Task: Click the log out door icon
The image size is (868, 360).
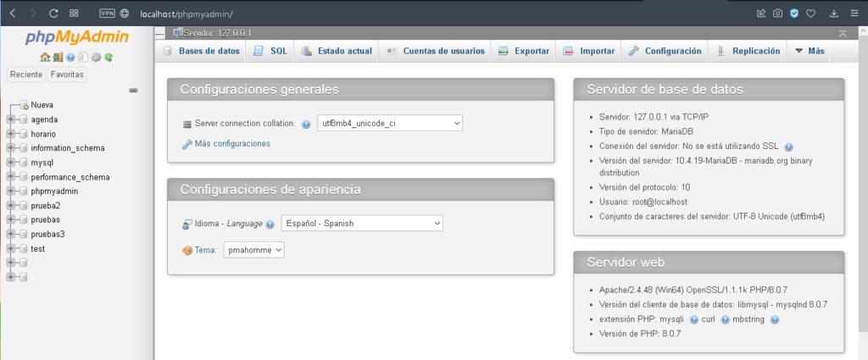Action: pos(58,57)
